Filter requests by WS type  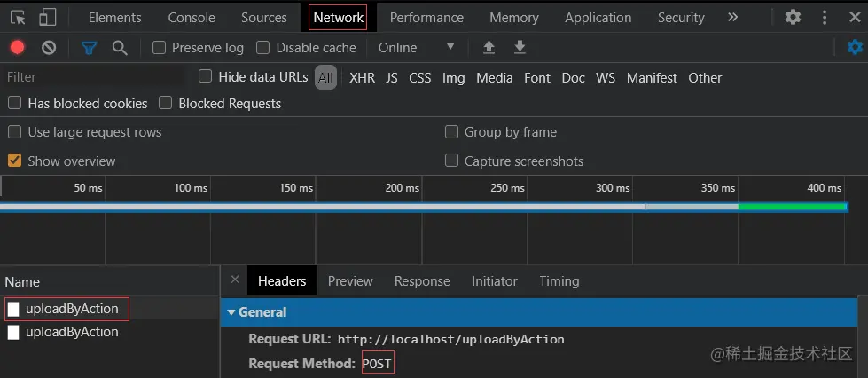pyautogui.click(x=606, y=77)
